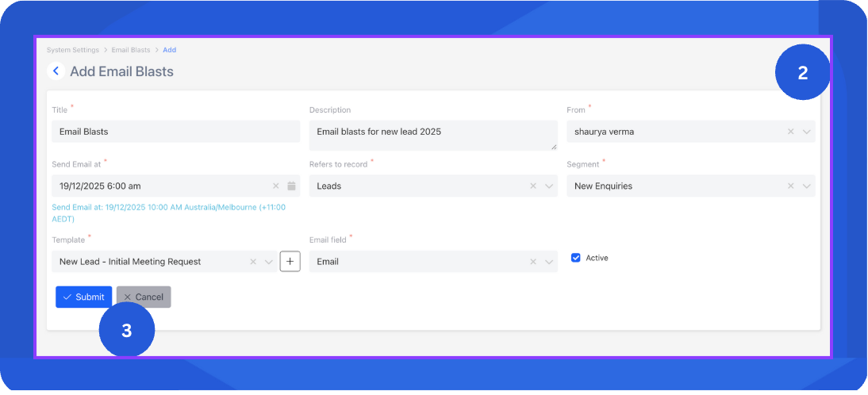Open calendar picker for Send Email at
The image size is (868, 395).
pos(292,186)
